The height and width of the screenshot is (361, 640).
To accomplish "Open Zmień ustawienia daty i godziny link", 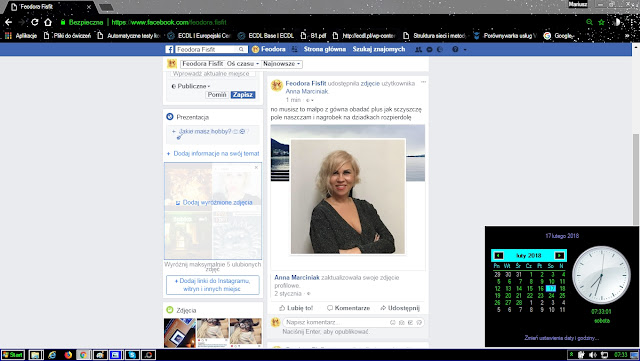I will (x=562, y=338).
